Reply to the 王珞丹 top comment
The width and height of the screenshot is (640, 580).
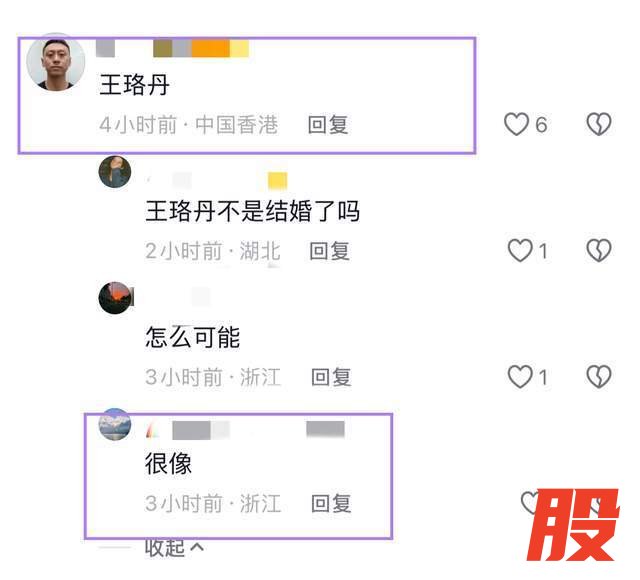(x=328, y=124)
